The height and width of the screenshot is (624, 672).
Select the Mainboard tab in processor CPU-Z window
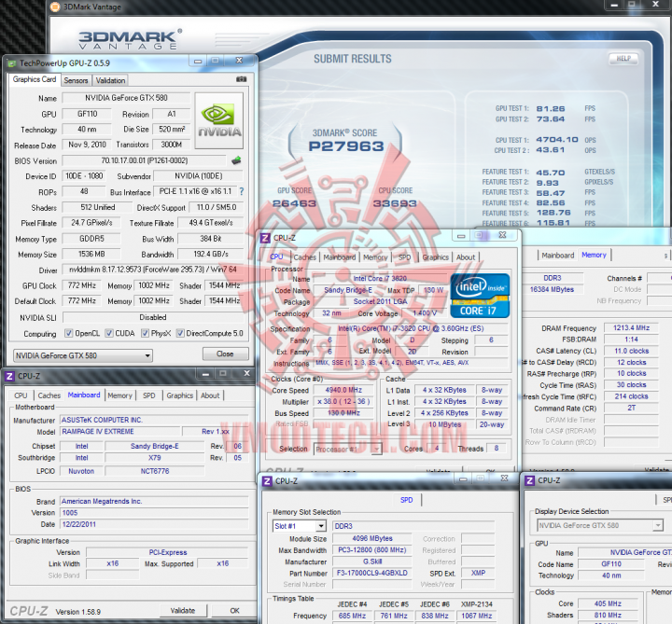(340, 257)
